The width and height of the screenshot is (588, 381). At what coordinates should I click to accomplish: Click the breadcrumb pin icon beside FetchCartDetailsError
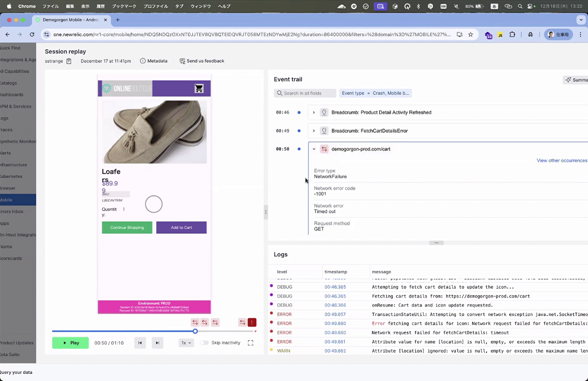(x=324, y=131)
